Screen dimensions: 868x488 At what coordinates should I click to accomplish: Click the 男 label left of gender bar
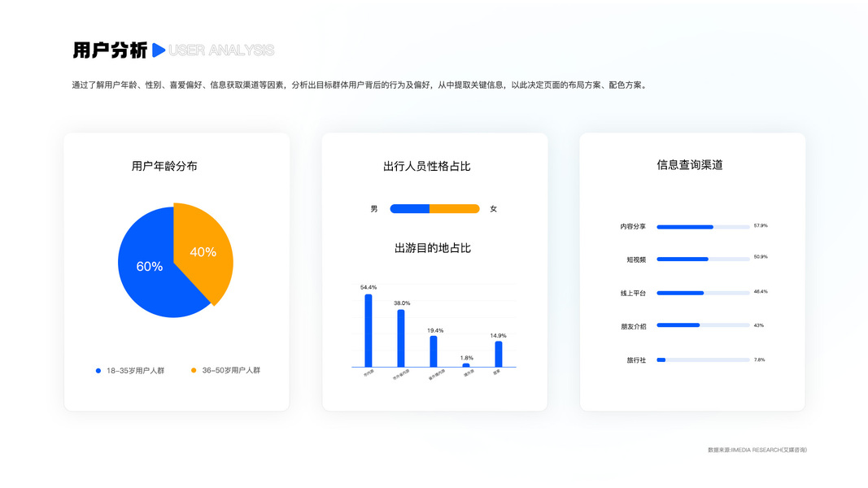point(374,208)
